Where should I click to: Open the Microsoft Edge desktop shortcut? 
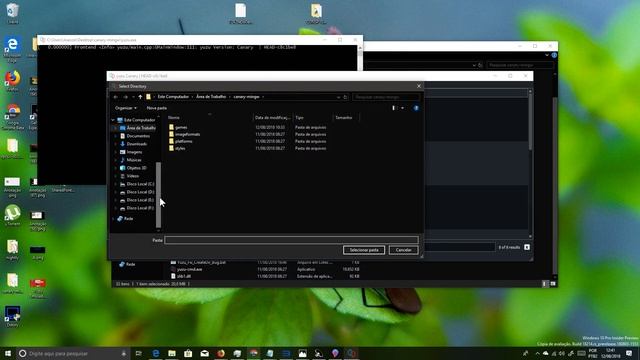(13, 49)
